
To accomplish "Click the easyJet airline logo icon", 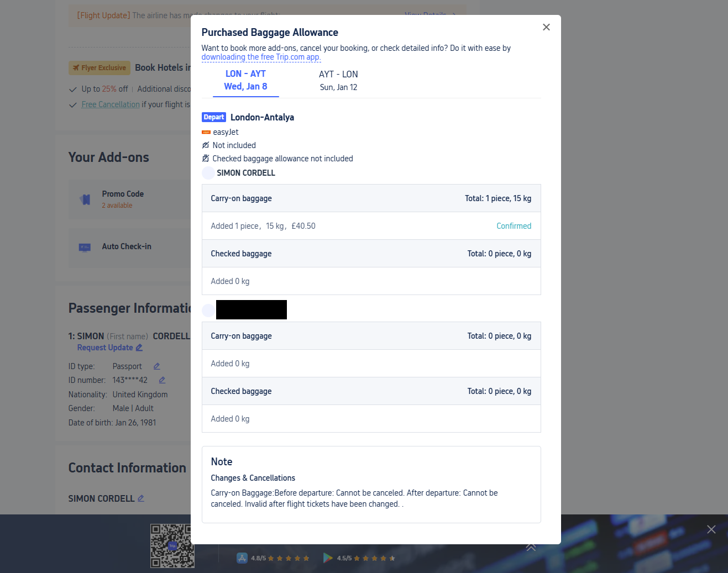I will (x=206, y=133).
